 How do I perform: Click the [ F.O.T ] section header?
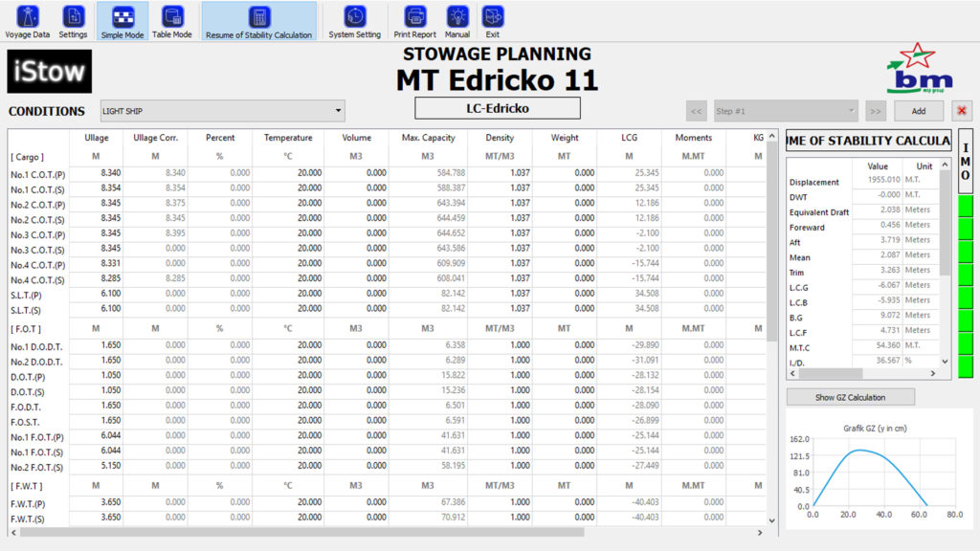tap(26, 329)
